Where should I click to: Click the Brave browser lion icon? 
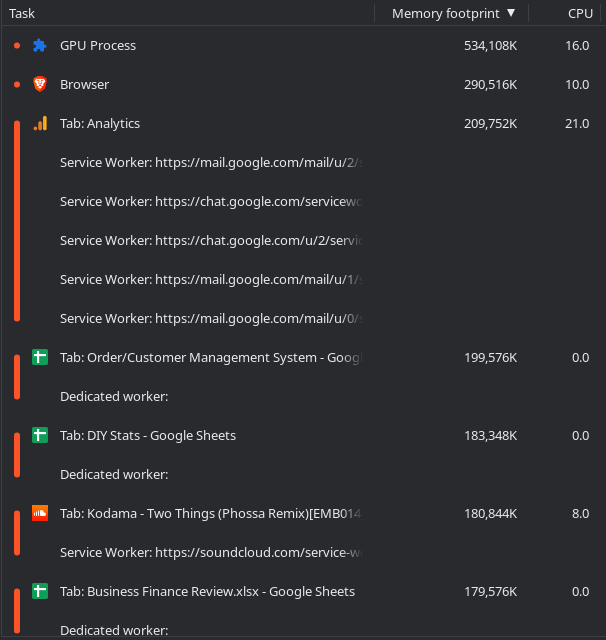pyautogui.click(x=40, y=85)
